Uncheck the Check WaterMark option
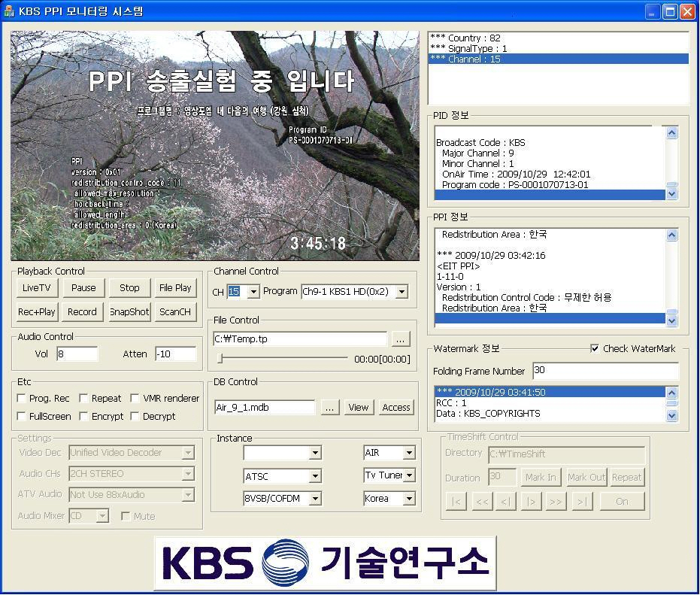 (595, 349)
